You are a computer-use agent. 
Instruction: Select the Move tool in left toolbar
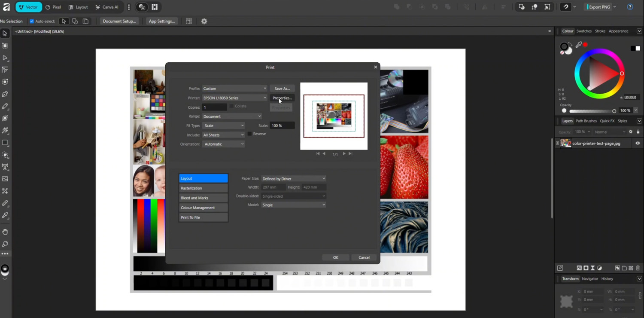pos(5,34)
